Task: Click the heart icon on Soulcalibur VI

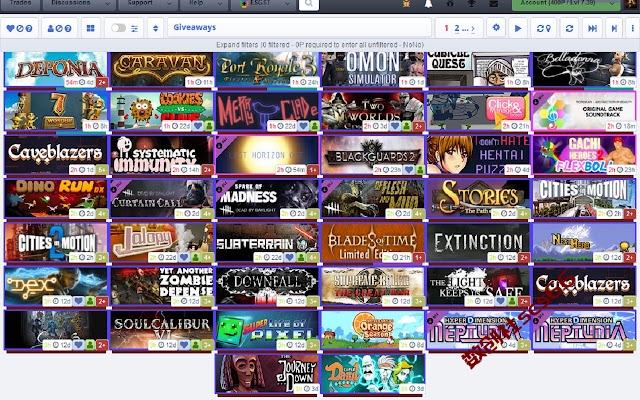Action: [184, 345]
